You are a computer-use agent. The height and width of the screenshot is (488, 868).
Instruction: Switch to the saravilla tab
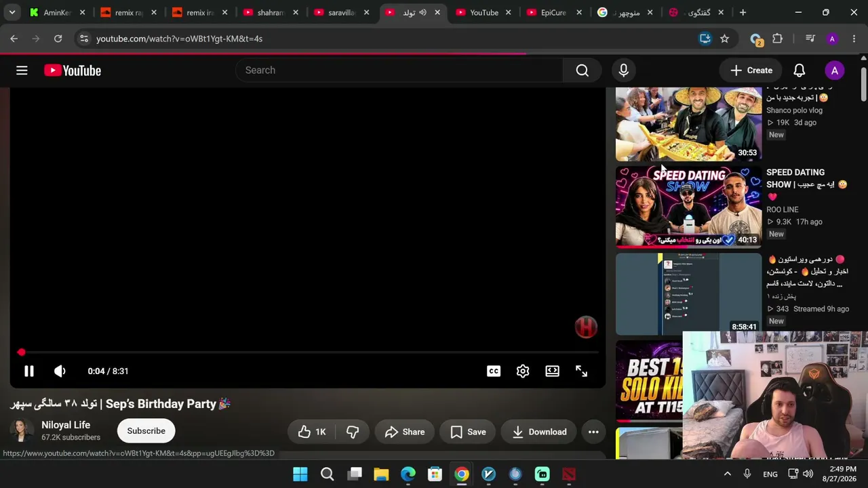point(341,12)
